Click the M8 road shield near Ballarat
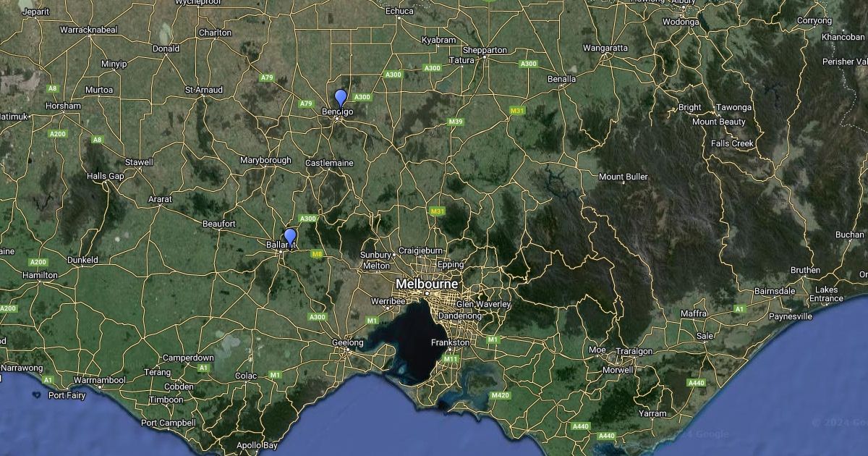This screenshot has width=868, height=456. 317,254
